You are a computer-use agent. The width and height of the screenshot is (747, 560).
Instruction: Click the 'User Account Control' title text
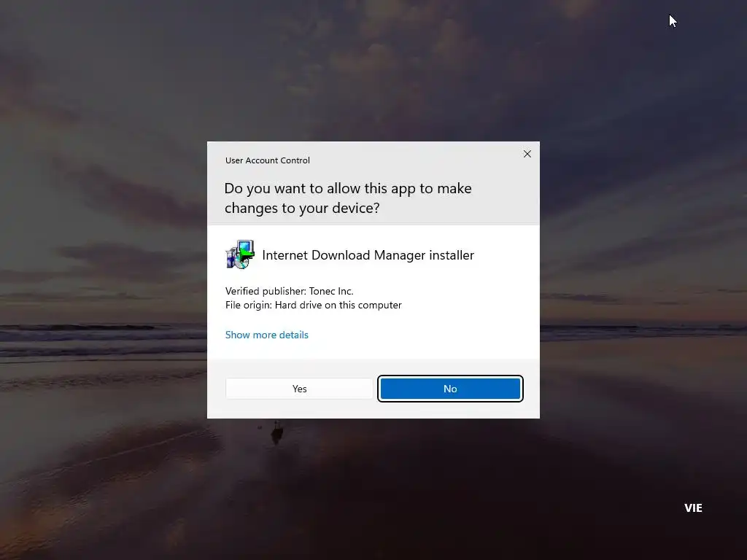coord(267,160)
